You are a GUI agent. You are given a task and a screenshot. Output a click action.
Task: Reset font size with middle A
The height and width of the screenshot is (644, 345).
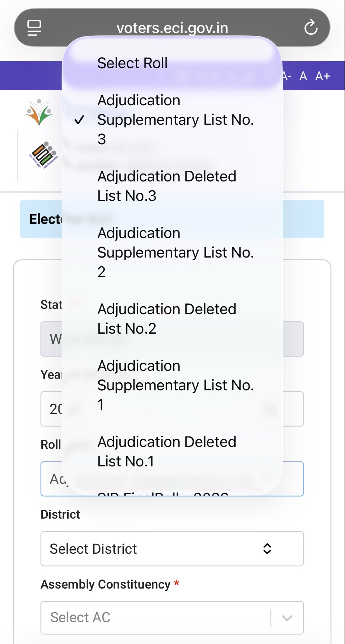[303, 76]
